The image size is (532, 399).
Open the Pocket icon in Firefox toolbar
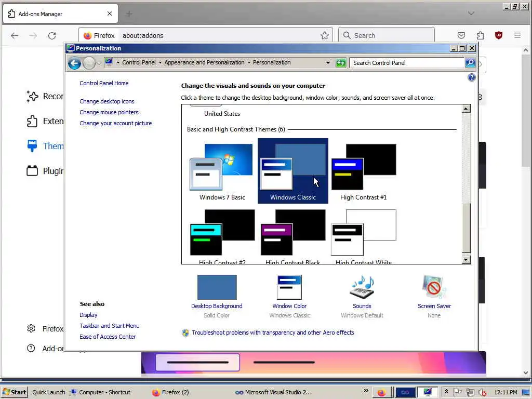coord(461,35)
